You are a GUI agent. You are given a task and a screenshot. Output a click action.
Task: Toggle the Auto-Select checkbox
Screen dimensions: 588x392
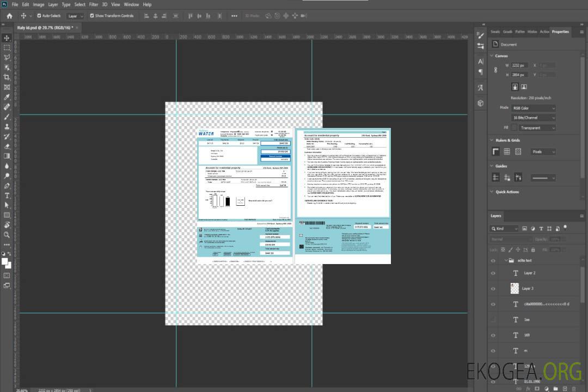tap(39, 16)
